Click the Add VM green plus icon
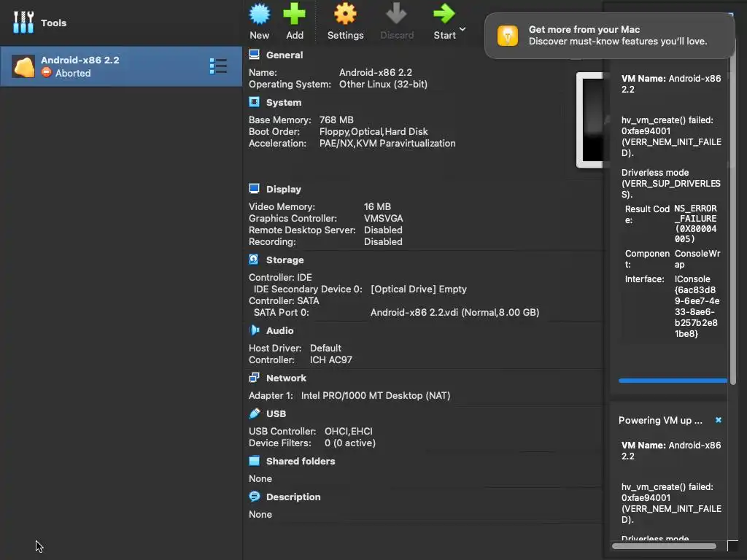This screenshot has height=560, width=747. pos(295,15)
